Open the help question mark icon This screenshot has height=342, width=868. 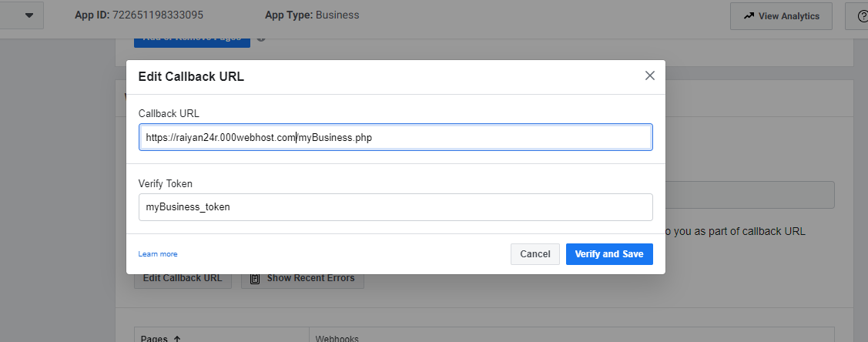coord(863,16)
